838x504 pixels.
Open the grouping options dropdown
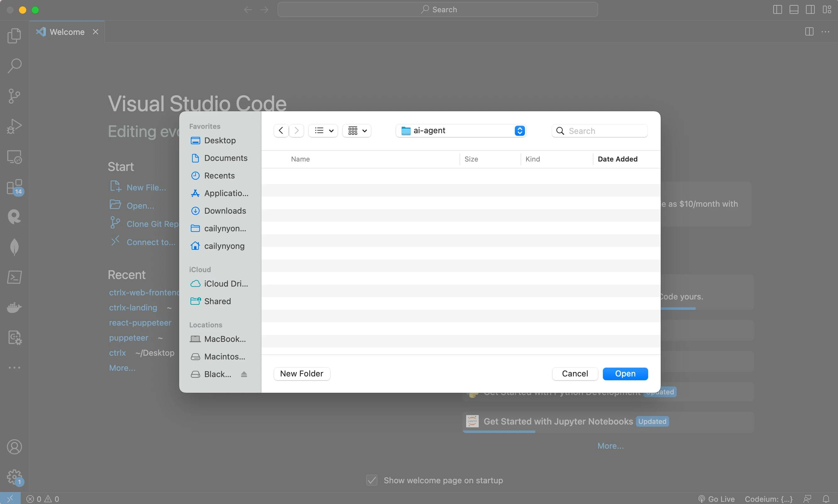[357, 131]
